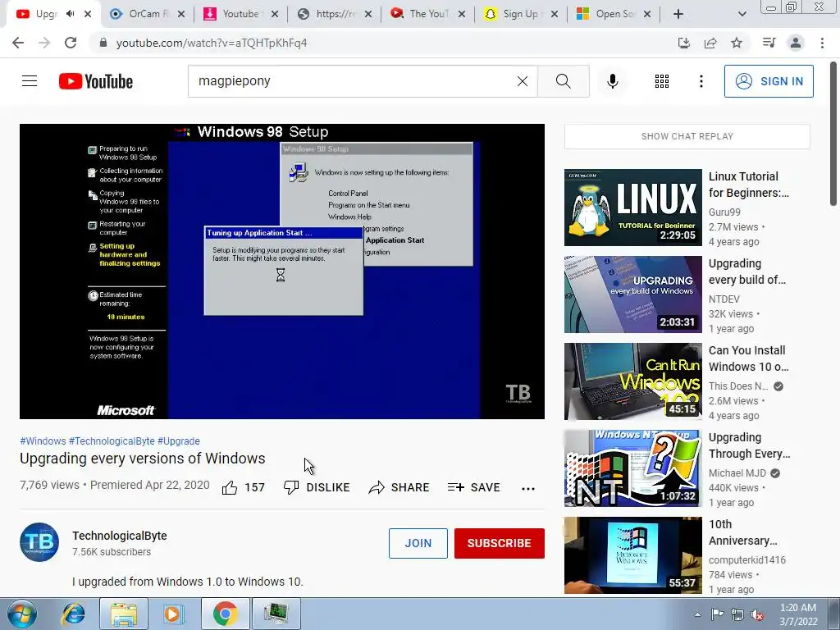Open a new tab with the plus button
Image resolution: width=840 pixels, height=630 pixels.
coord(678,14)
